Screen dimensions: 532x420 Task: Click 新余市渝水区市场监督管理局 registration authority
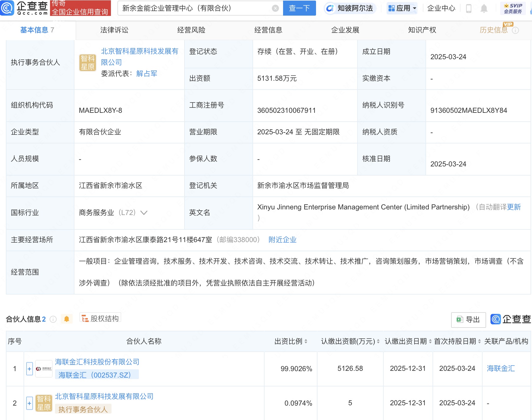(303, 186)
